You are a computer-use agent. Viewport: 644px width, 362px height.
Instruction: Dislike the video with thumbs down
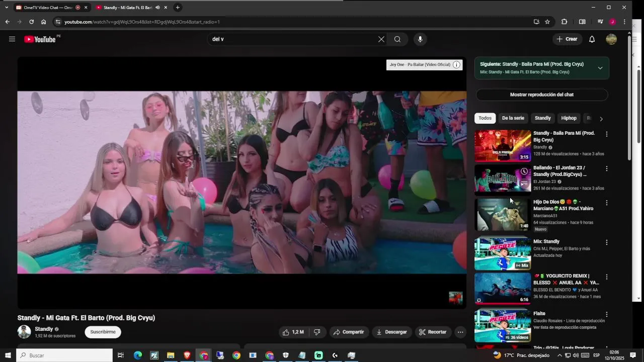pyautogui.click(x=317, y=332)
